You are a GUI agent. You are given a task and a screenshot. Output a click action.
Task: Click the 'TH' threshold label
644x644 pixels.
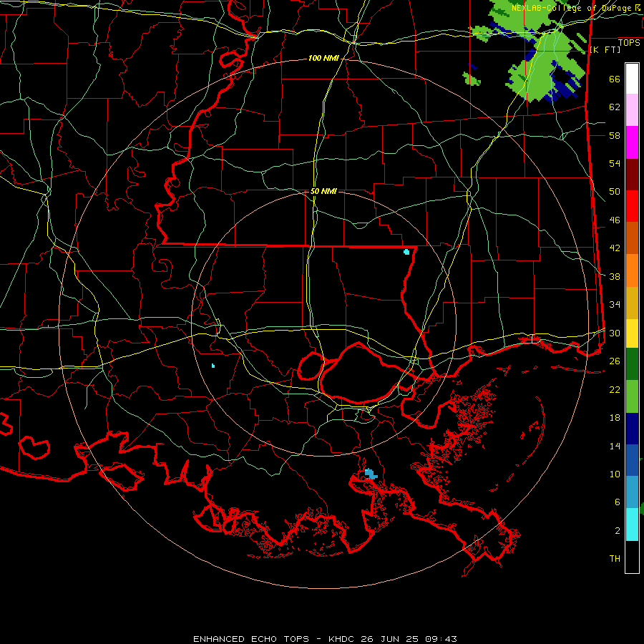(615, 558)
